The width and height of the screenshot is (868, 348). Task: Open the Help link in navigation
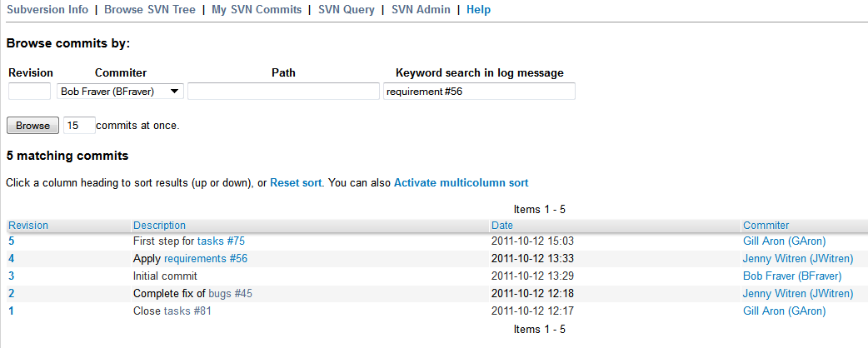pyautogui.click(x=478, y=9)
